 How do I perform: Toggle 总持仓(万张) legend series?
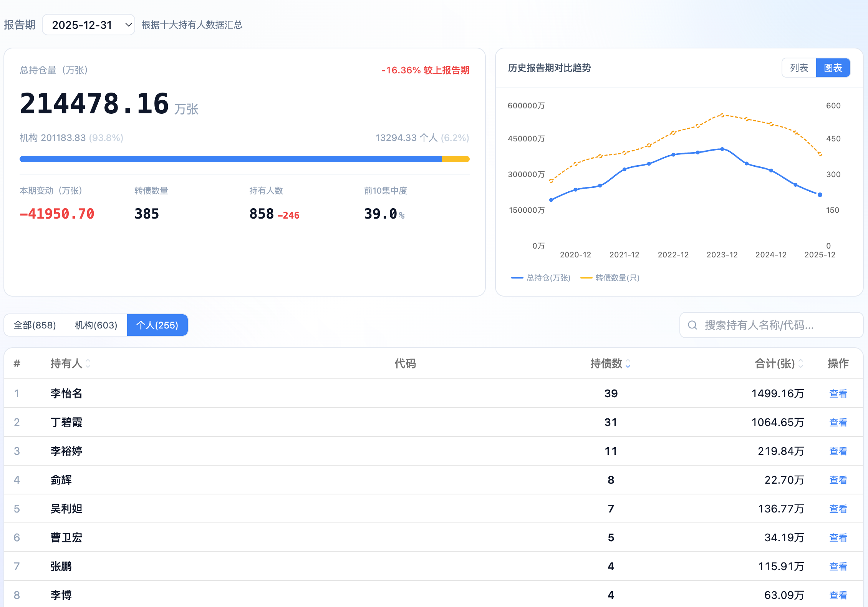pos(541,278)
